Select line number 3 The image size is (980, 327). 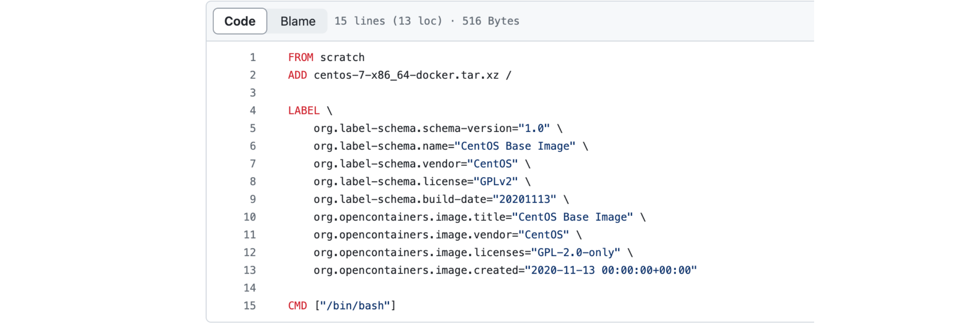(253, 93)
